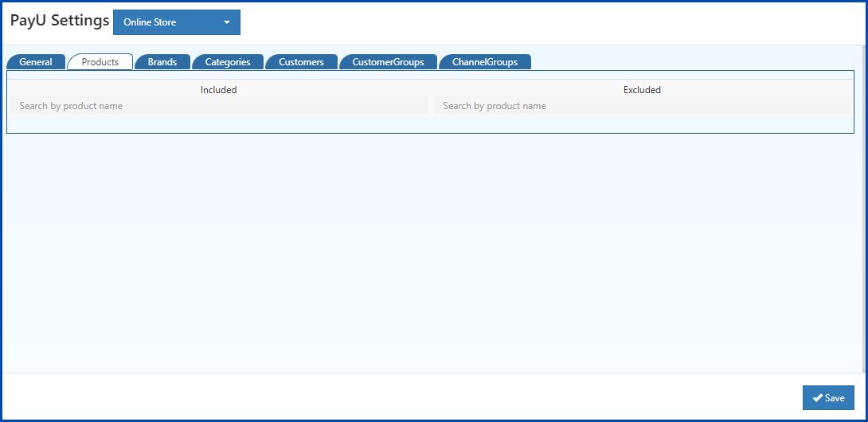Click the Excluded column label
Viewport: 868px width, 422px height.
(x=642, y=90)
